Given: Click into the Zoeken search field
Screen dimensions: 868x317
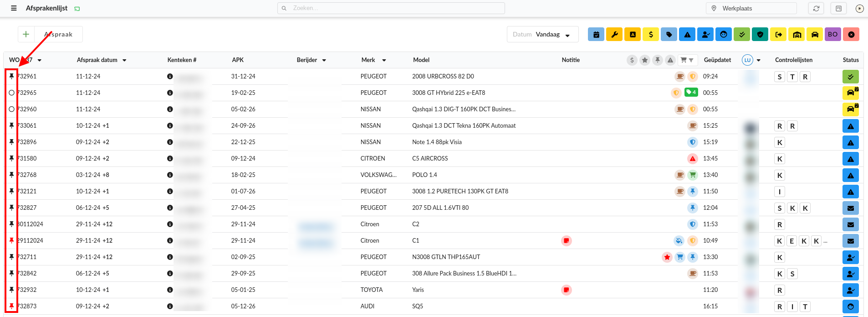Looking at the screenshot, I should (392, 8).
